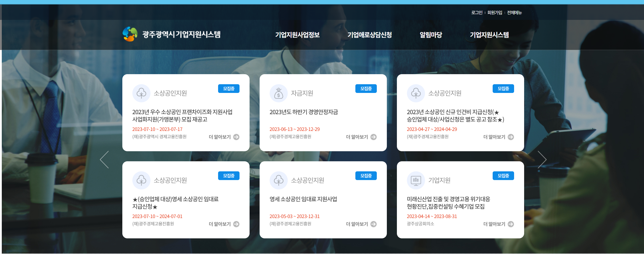Screen dimensions: 644x254
Task: Open the 기업애로상담신청 menu
Action: tap(369, 35)
